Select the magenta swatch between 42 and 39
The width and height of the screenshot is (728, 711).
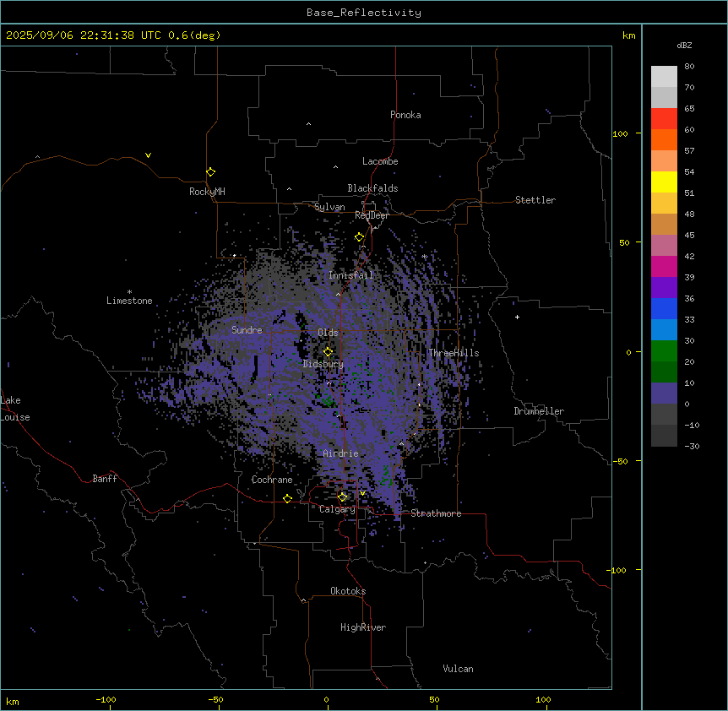(x=664, y=266)
